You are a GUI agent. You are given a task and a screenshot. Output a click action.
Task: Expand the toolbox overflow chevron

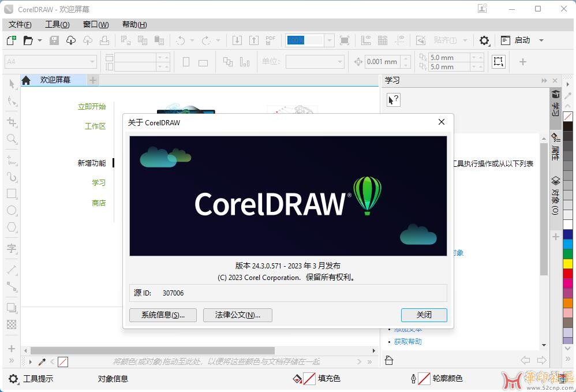point(12,360)
